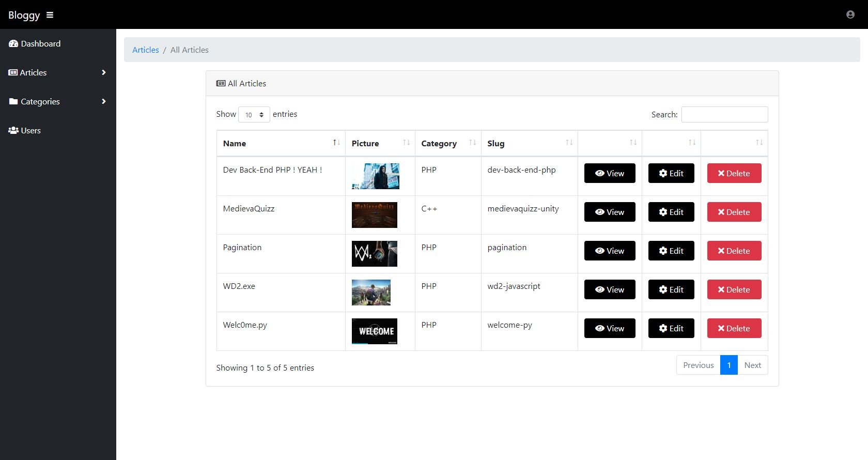This screenshot has height=460, width=868.
Task: Click the article name Pagination
Action: click(x=242, y=247)
